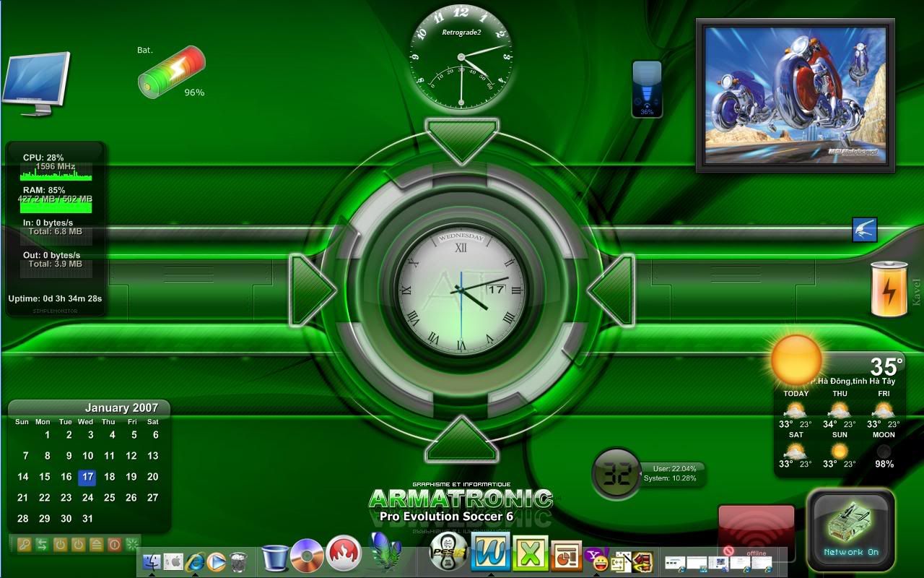
Task: Click the left green arrow pointing right
Action: click(311, 289)
